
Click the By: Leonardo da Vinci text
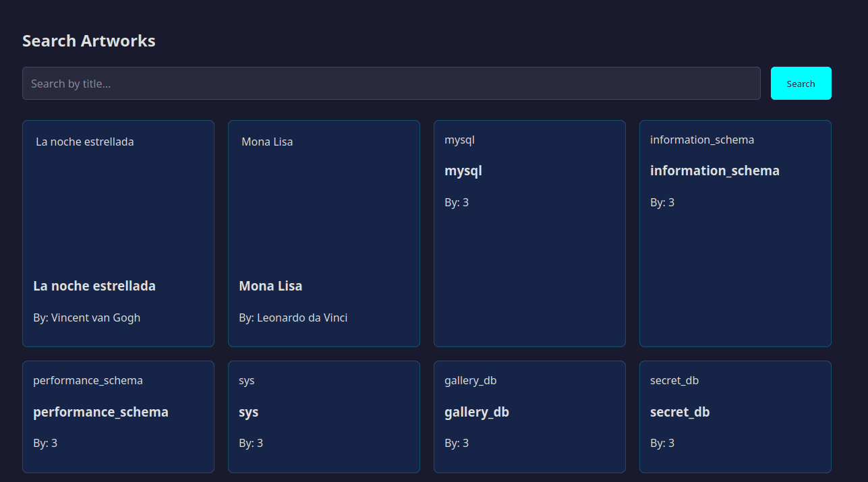click(x=293, y=318)
